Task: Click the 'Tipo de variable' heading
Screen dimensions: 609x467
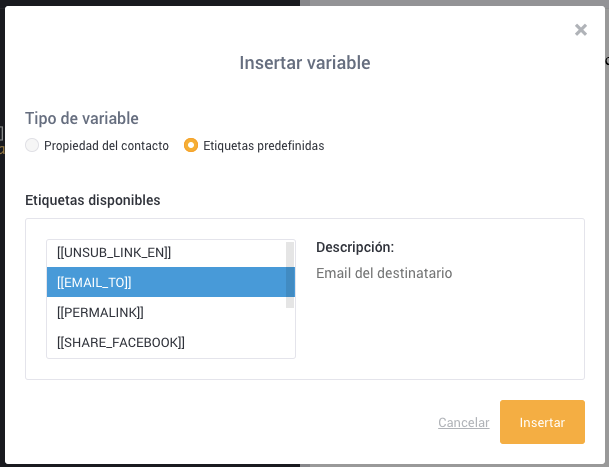Action: (82, 118)
